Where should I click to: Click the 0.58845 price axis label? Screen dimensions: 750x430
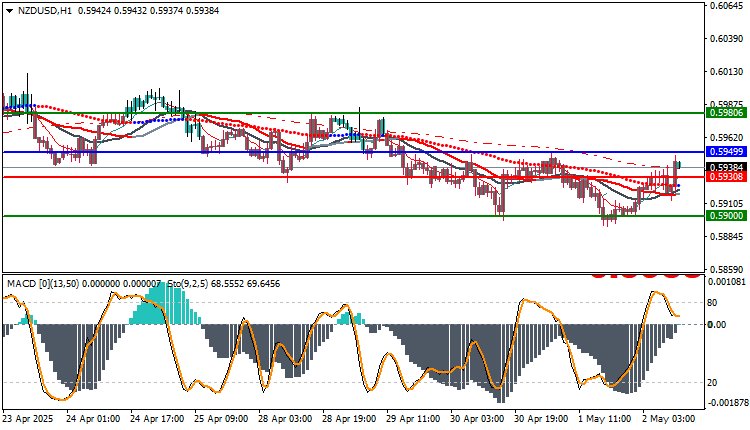click(x=727, y=237)
